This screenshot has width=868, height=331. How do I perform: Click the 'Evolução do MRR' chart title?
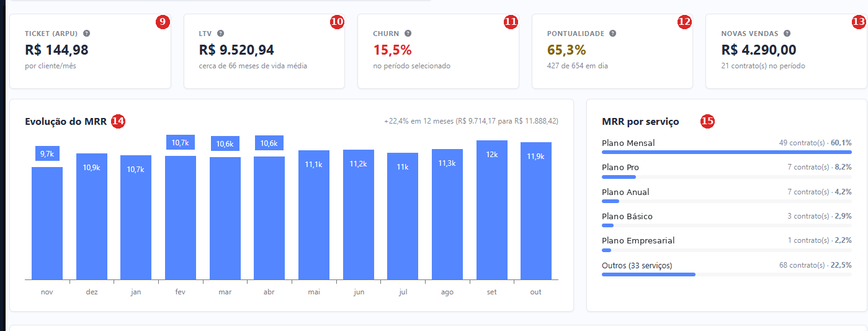click(66, 121)
